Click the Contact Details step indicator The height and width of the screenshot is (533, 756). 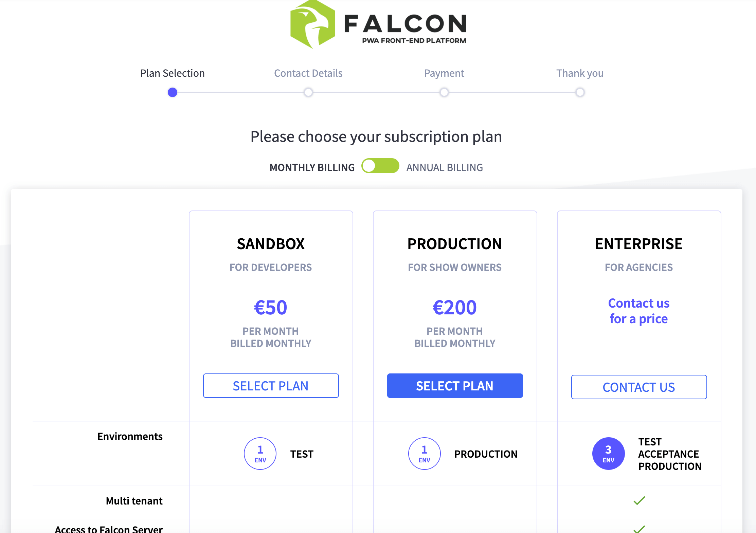point(308,92)
